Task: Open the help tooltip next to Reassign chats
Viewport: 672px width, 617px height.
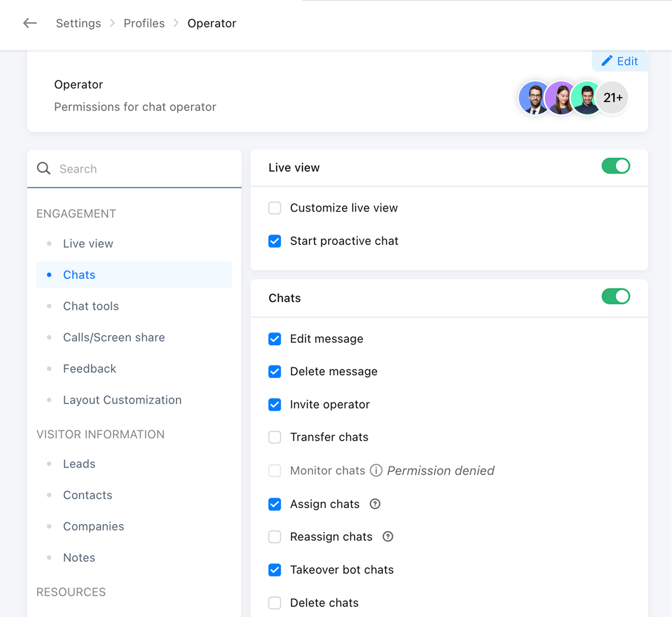Action: (388, 537)
